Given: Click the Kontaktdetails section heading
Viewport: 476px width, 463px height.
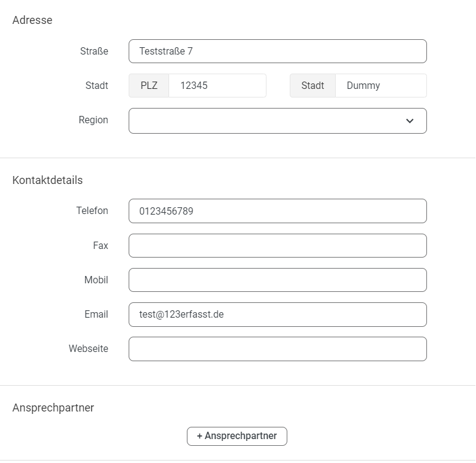Looking at the screenshot, I should pos(47,180).
